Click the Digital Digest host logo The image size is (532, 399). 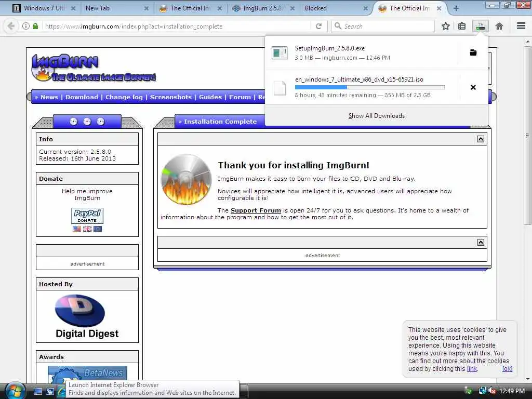(87, 316)
